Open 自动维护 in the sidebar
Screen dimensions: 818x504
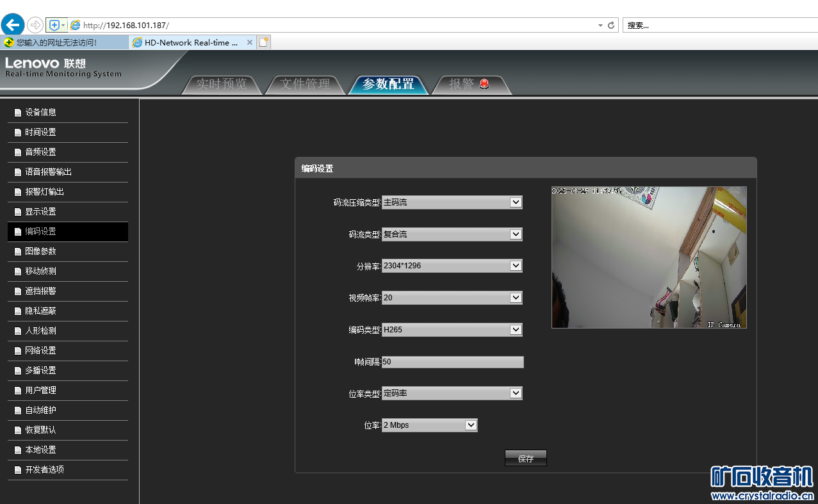coord(68,411)
